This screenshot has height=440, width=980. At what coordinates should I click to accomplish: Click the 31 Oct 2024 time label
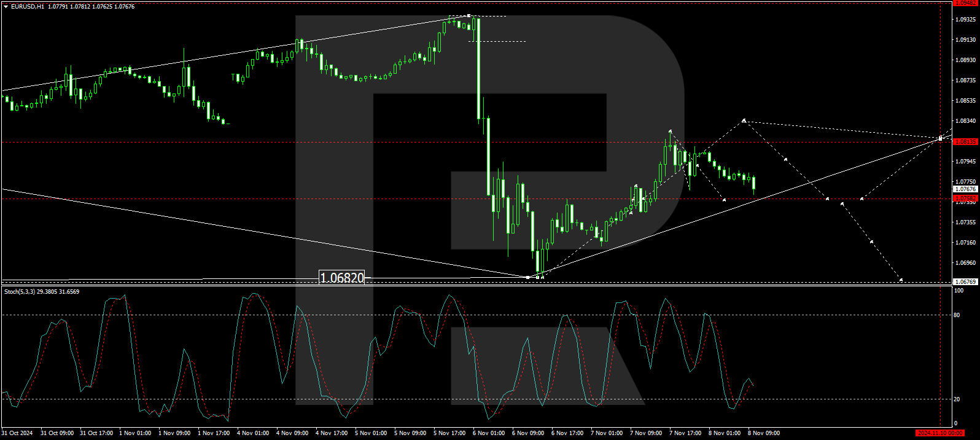tap(18, 433)
